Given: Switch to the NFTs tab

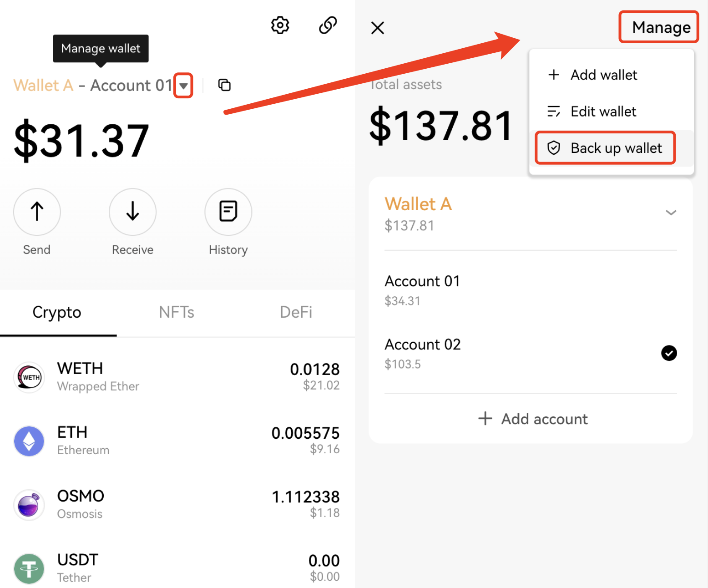Looking at the screenshot, I should point(177,313).
